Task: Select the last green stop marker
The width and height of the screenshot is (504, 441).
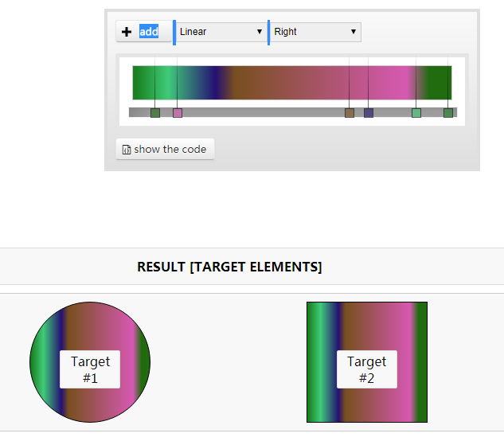Action: point(448,113)
